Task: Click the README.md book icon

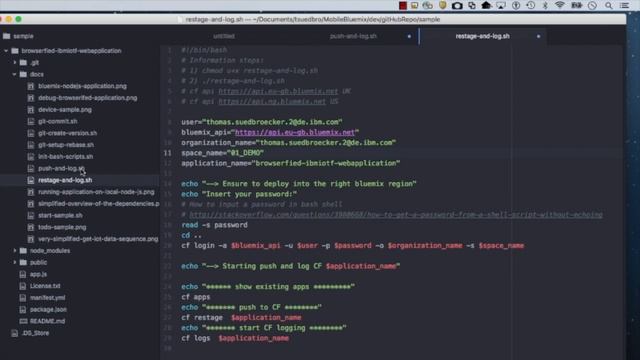Action: click(x=23, y=321)
